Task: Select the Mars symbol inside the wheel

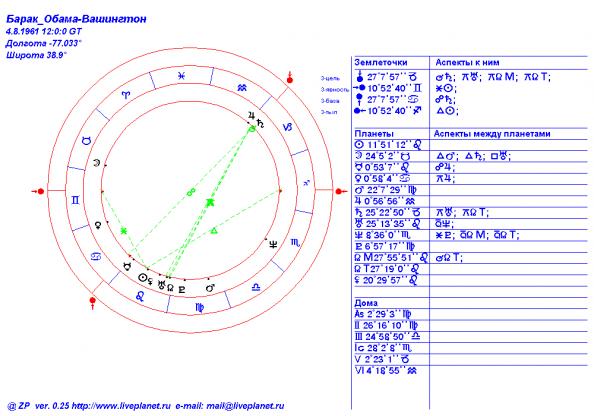Action: coord(210,288)
